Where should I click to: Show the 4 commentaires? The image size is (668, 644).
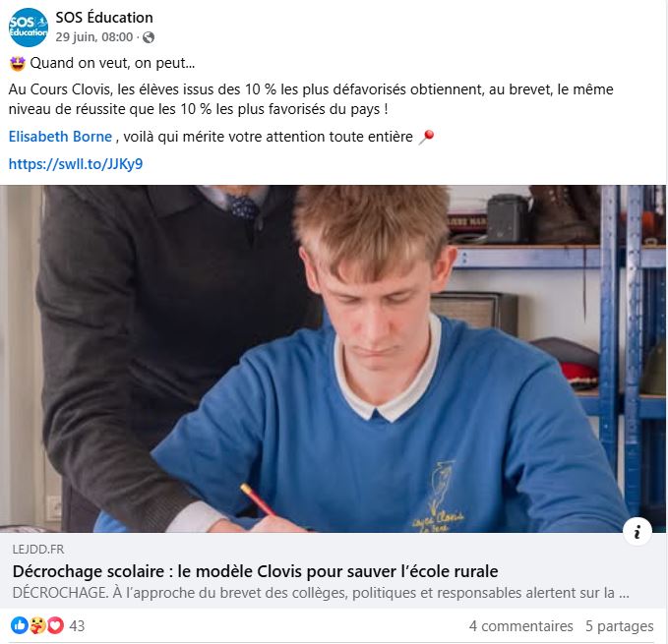pos(521,625)
